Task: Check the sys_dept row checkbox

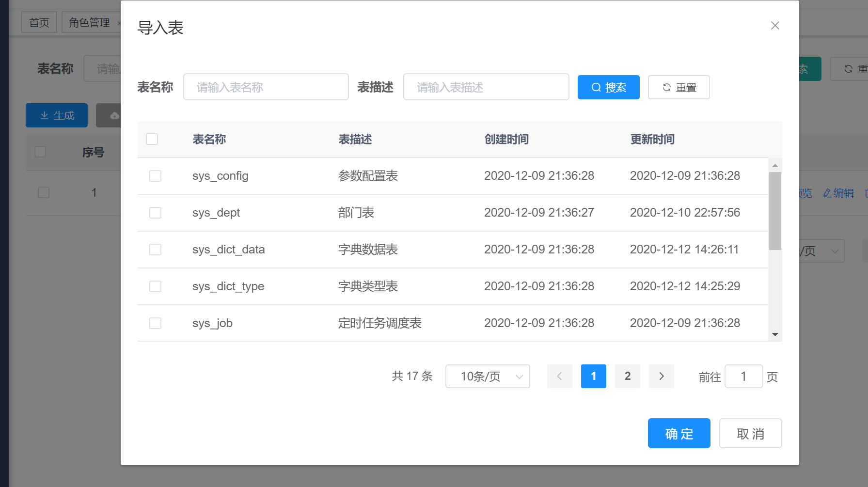Action: tap(155, 213)
